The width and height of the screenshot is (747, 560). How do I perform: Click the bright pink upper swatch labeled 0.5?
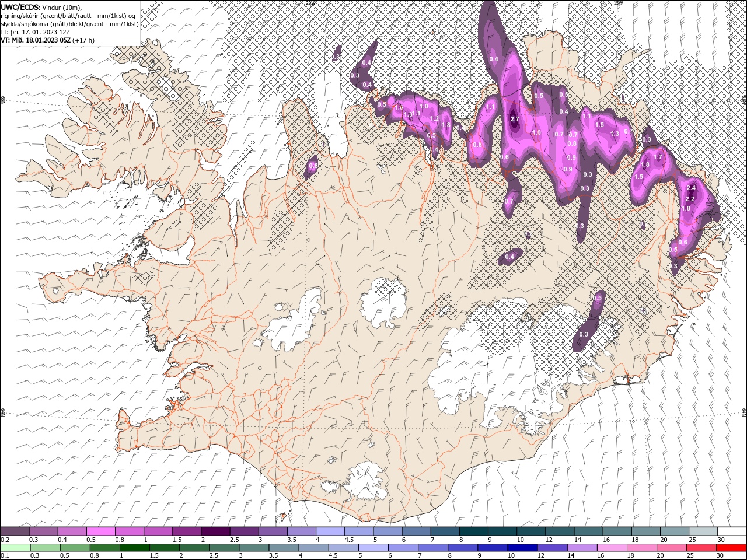pyautogui.click(x=100, y=531)
